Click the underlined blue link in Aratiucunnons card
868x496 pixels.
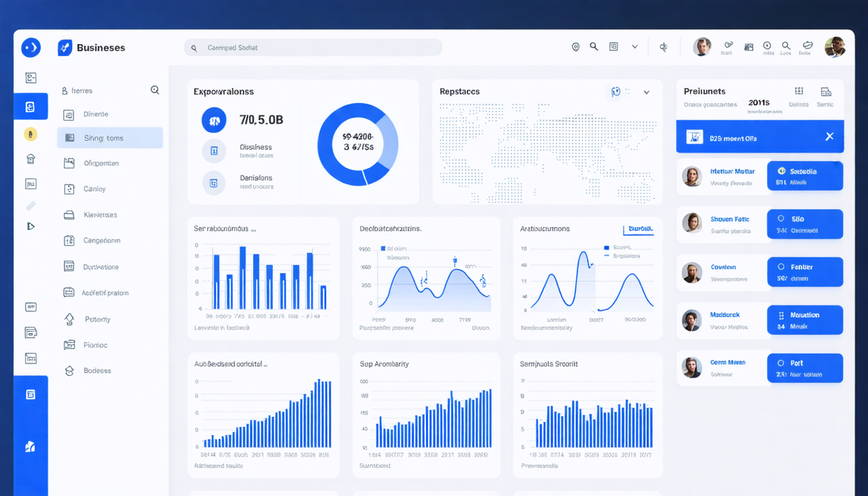click(640, 229)
